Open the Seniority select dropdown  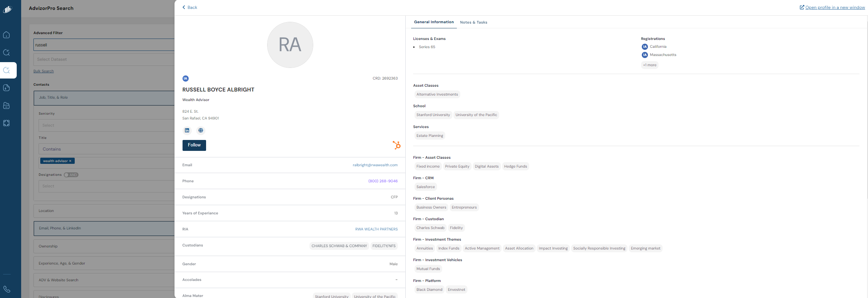[106, 125]
